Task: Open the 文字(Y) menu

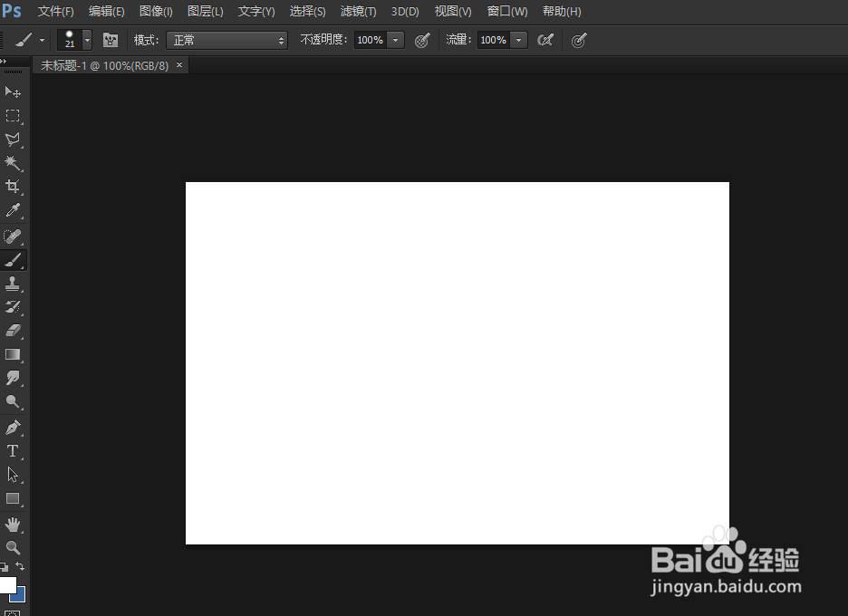Action: pyautogui.click(x=256, y=12)
